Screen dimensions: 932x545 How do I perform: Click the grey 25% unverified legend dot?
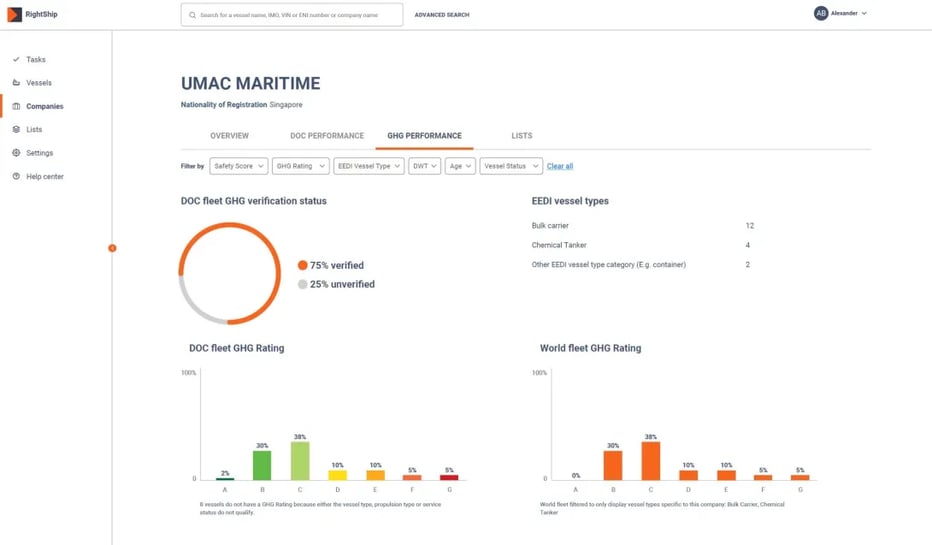pos(303,284)
